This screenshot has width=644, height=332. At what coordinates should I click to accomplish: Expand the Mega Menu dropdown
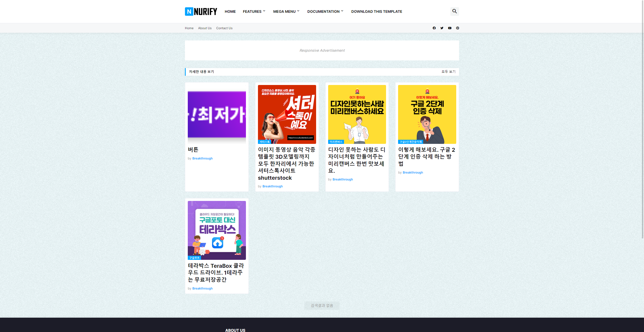(286, 12)
